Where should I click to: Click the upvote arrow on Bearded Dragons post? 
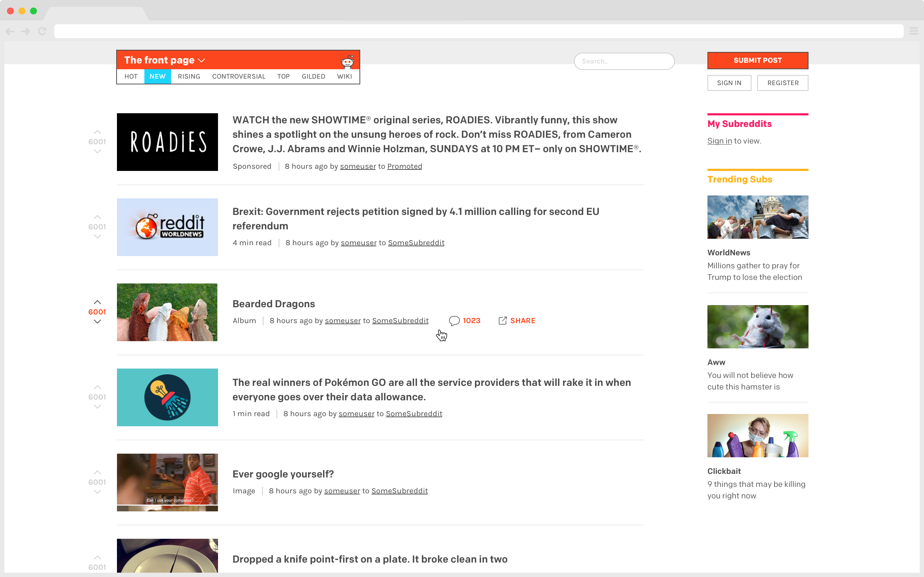tap(97, 302)
